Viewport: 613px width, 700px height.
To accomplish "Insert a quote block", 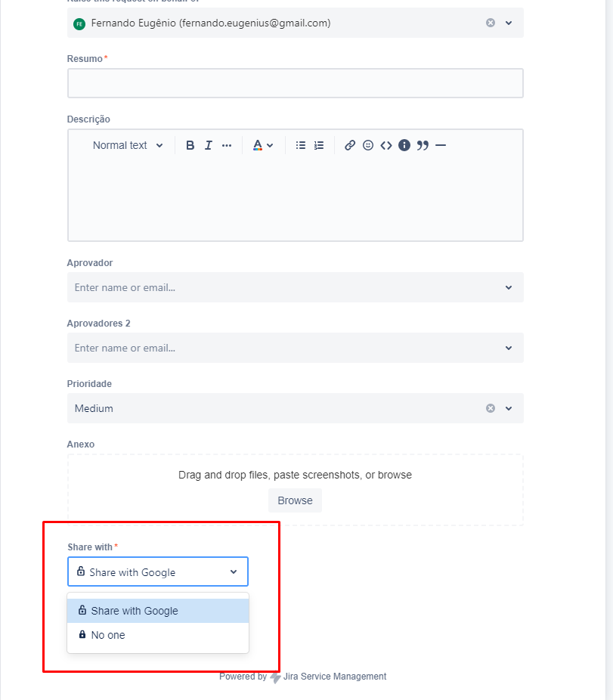I will point(423,145).
